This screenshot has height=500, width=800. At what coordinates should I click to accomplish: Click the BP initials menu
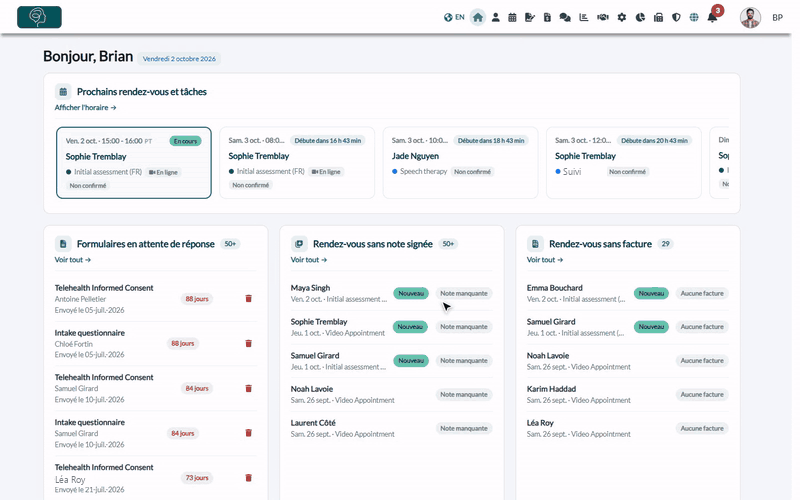click(777, 17)
